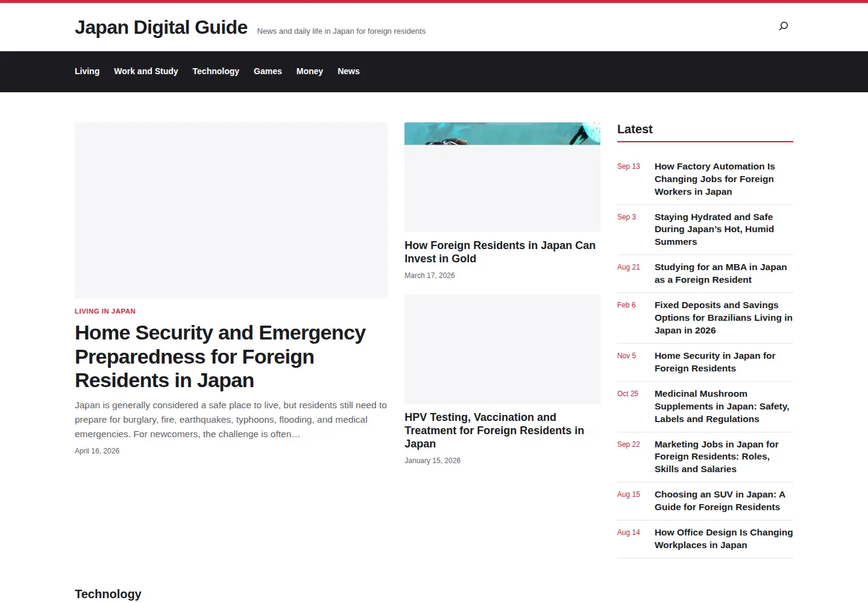Go to the Technology nav item
Viewport: 868px width, 603px height.
pyautogui.click(x=216, y=71)
